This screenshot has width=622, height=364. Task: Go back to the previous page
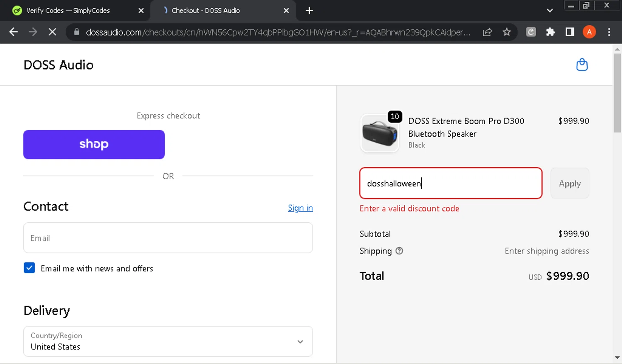[x=14, y=32]
